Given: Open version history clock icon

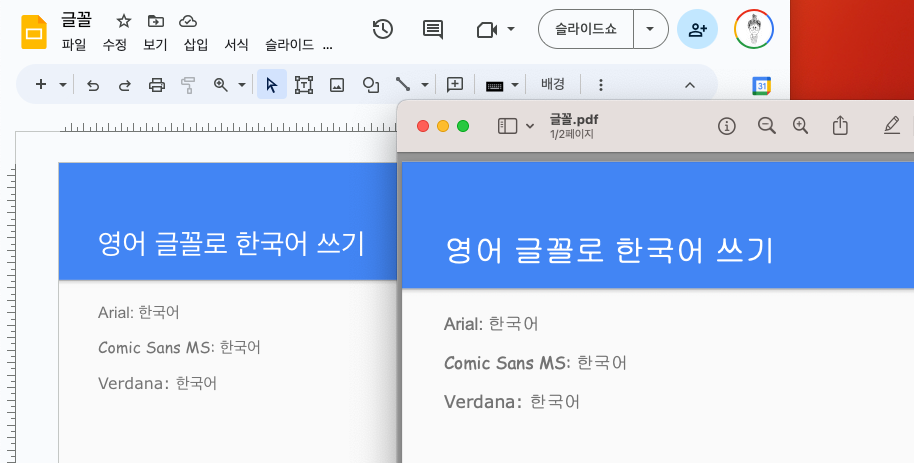Looking at the screenshot, I should click(383, 29).
